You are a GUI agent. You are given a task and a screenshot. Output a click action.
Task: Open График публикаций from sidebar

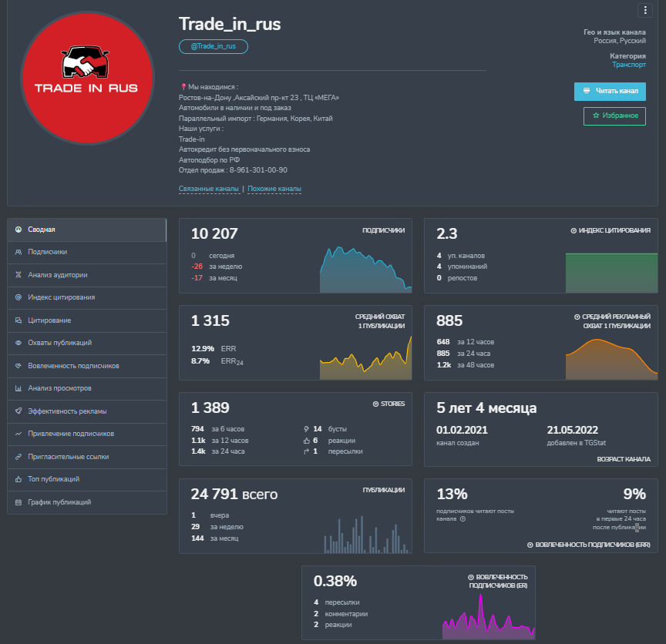pos(86,502)
